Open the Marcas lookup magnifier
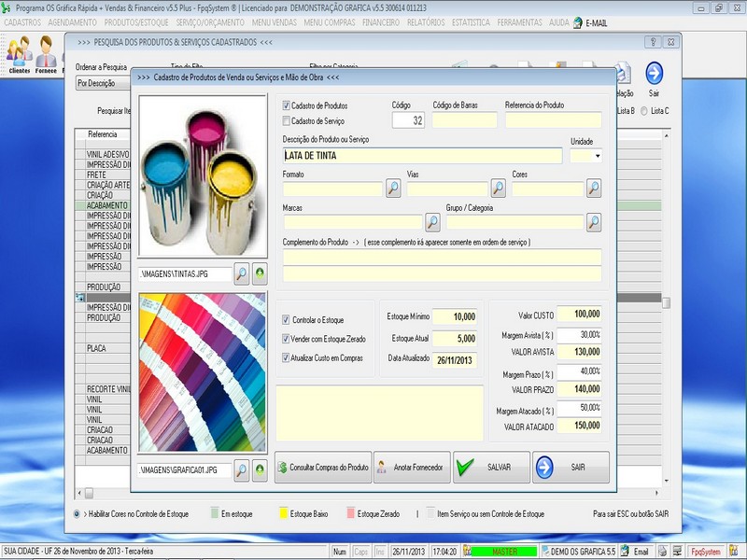This screenshot has height=560, width=747. [432, 222]
